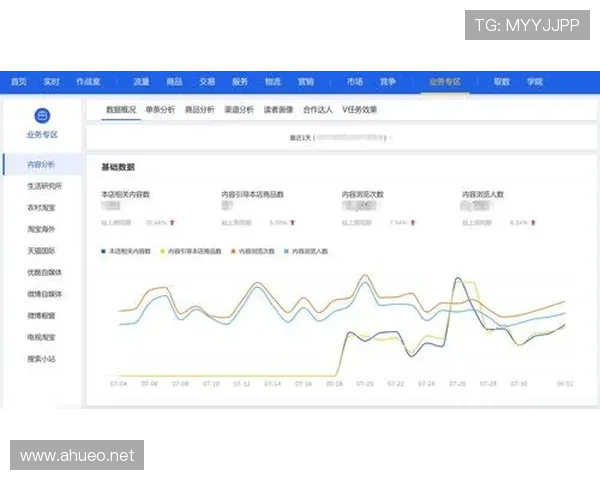Click the 07-20 date on the chart axis

point(365,384)
